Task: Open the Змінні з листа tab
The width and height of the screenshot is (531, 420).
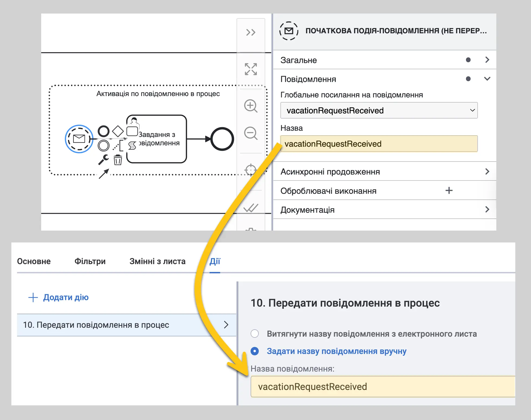Action: (x=157, y=261)
